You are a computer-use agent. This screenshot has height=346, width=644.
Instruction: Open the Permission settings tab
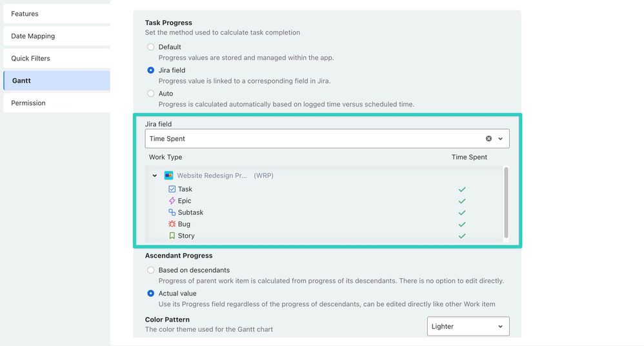point(57,103)
